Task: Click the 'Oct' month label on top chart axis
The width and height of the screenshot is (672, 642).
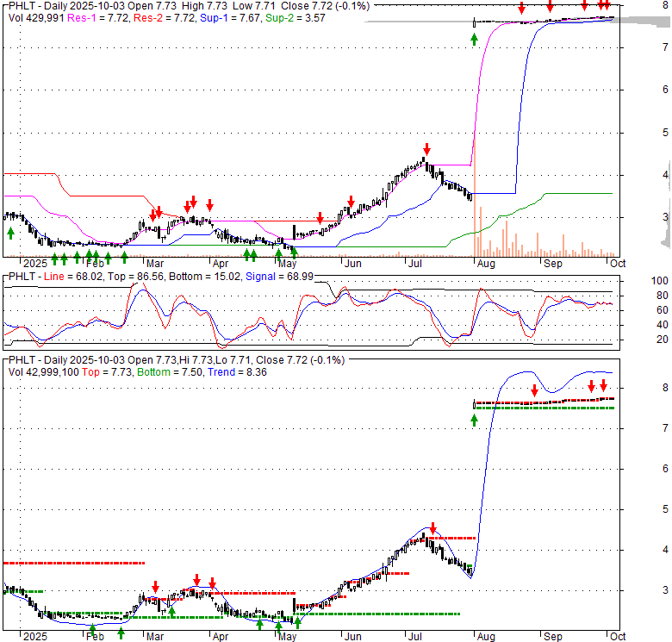Action: click(x=618, y=264)
